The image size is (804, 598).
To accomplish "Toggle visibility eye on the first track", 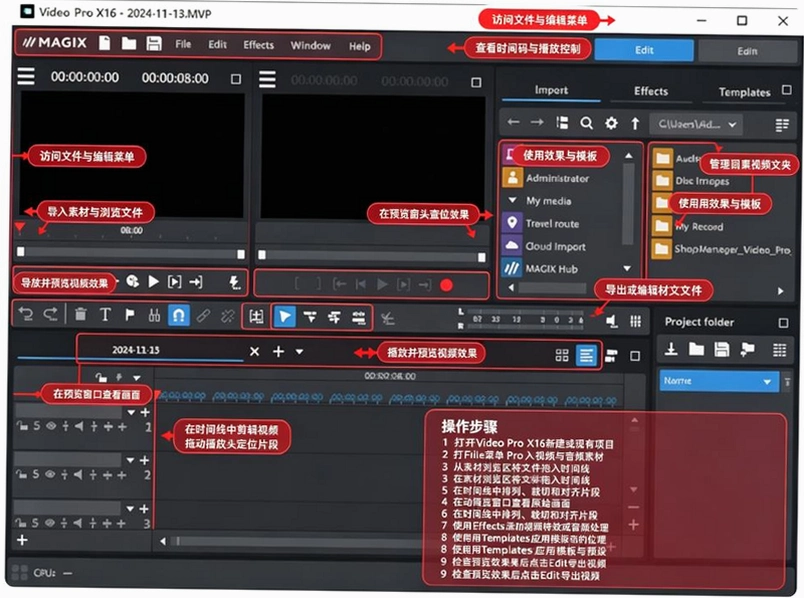I will click(x=51, y=426).
